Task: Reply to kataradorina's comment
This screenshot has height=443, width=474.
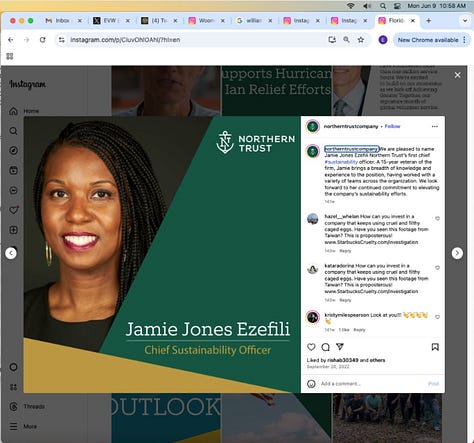Action: [345, 300]
